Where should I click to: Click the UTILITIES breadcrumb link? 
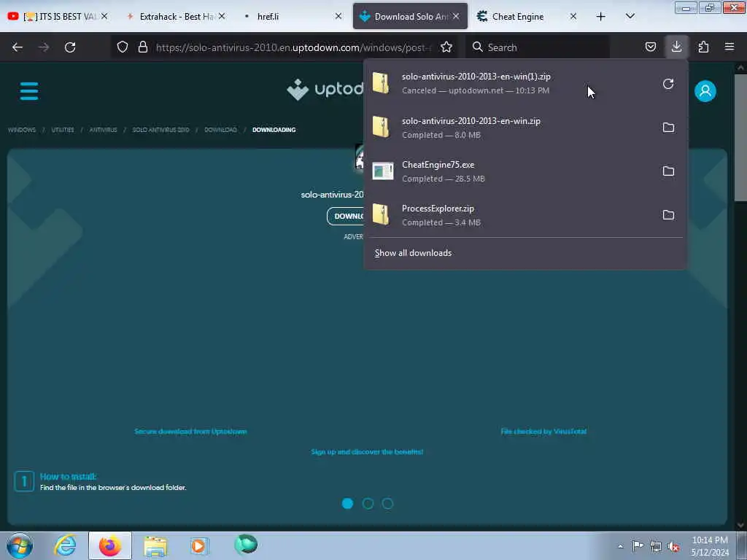(63, 130)
